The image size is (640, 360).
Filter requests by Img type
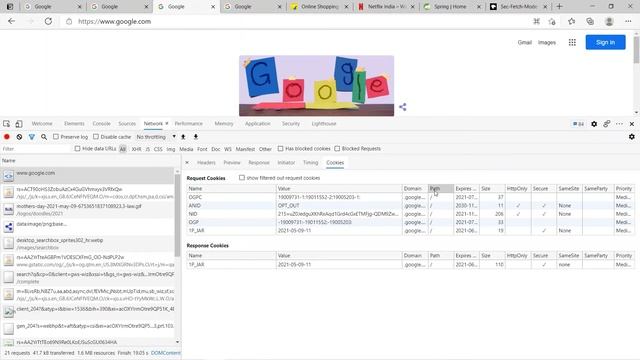coord(171,149)
